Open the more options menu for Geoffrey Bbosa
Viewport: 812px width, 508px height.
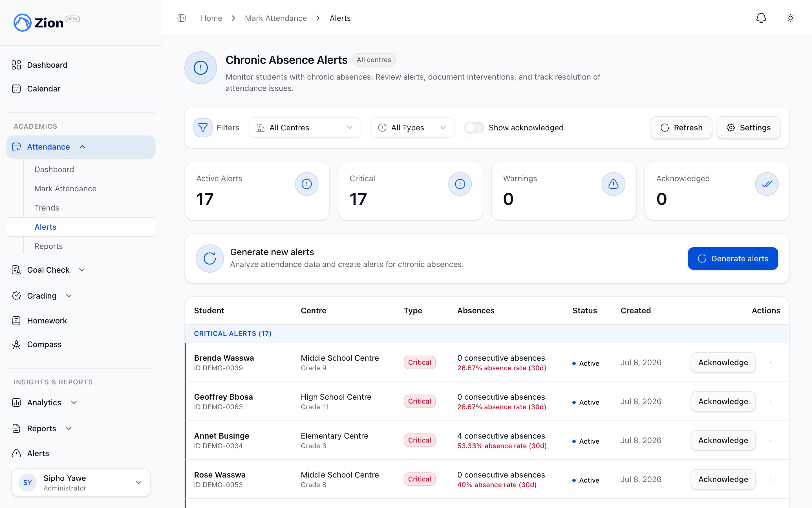click(770, 402)
